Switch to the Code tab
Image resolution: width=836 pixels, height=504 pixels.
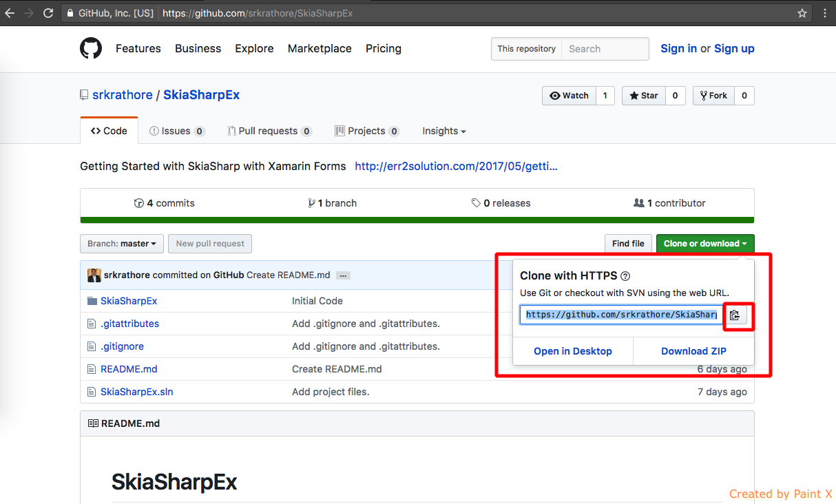109,131
